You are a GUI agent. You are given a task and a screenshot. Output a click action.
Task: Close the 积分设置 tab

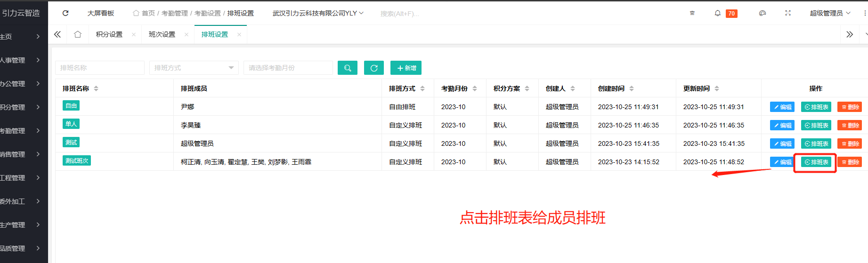(x=134, y=35)
